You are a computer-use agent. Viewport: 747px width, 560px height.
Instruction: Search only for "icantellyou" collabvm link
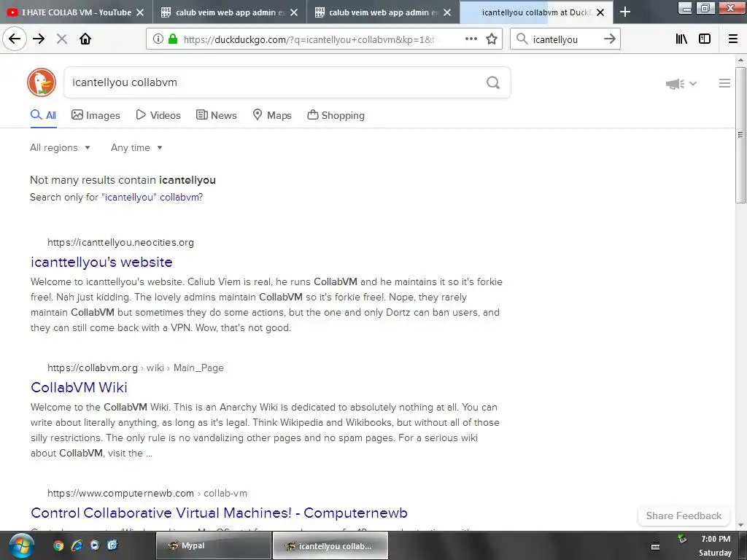[x=152, y=197]
